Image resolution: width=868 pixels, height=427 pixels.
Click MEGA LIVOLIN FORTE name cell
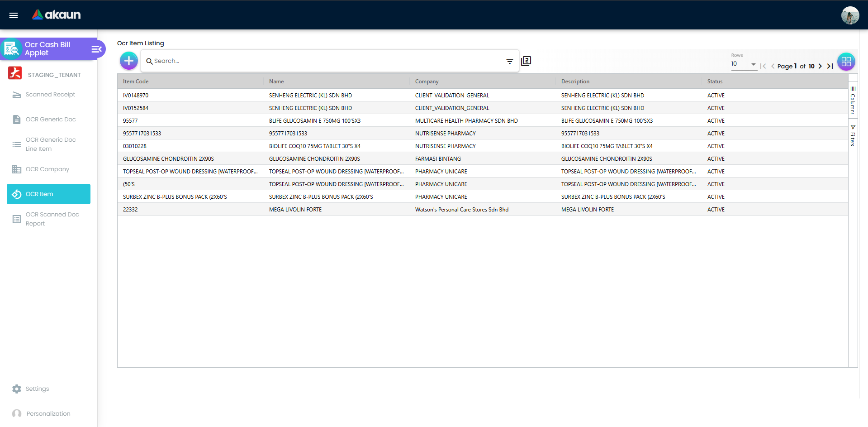[x=337, y=210]
